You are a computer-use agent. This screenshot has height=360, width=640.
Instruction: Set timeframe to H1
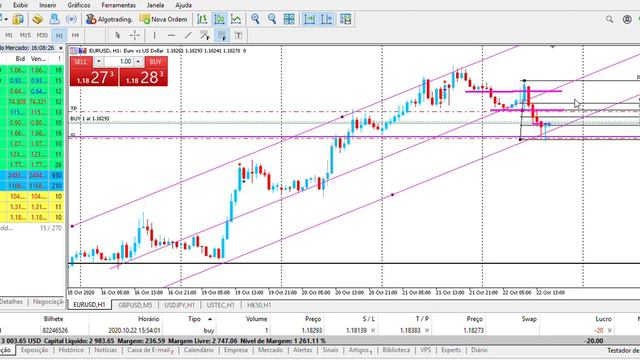[x=59, y=36]
